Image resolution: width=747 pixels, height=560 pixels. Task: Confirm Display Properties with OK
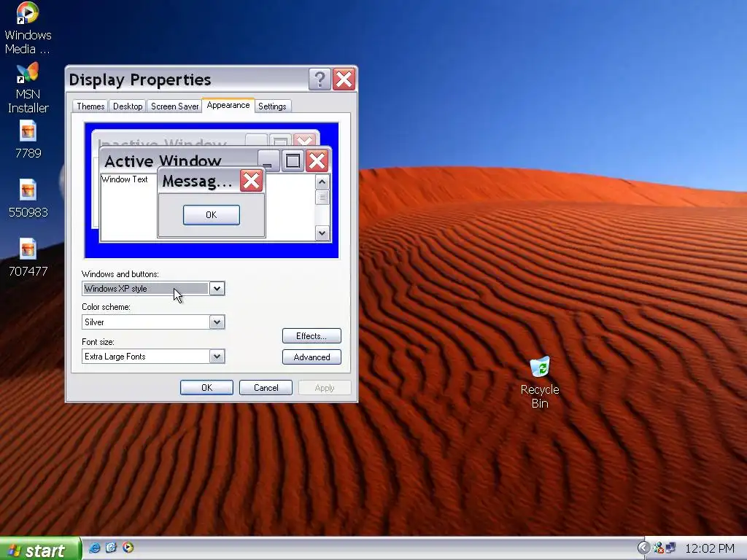[206, 388]
